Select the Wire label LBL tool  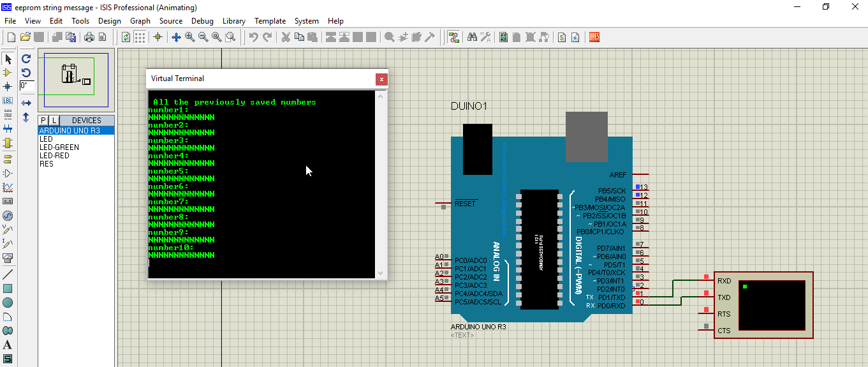(x=8, y=100)
